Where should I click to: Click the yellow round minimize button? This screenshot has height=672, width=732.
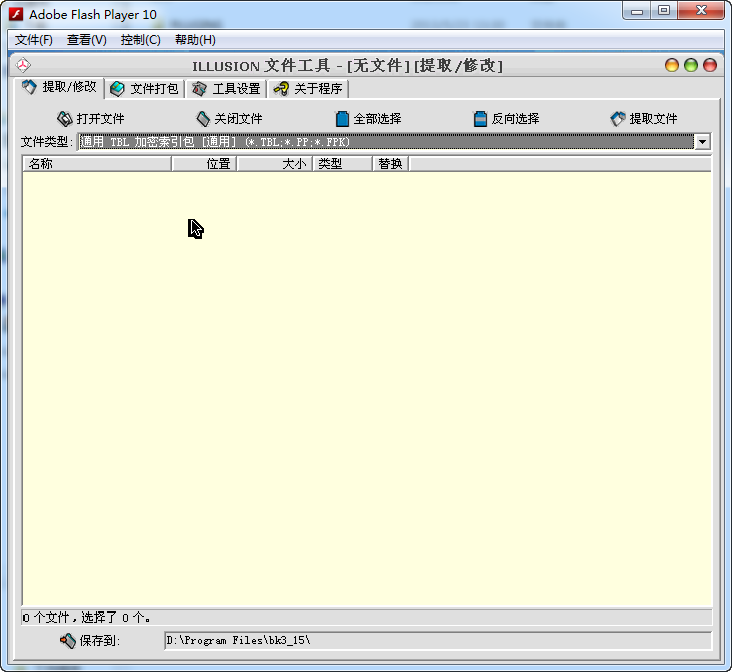[672, 65]
